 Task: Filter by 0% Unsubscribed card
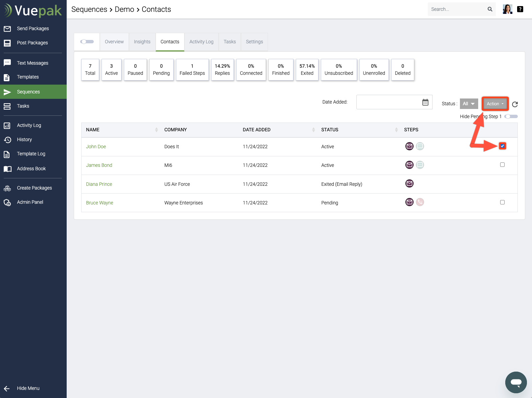339,70
